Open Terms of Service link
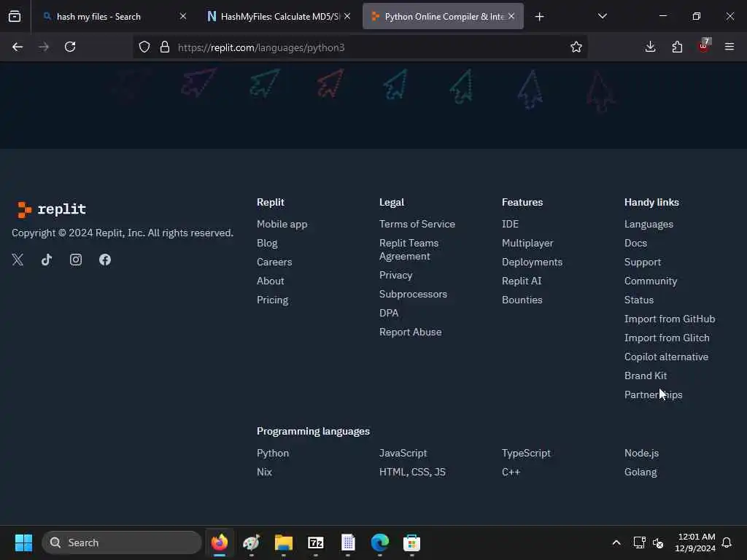 point(417,224)
